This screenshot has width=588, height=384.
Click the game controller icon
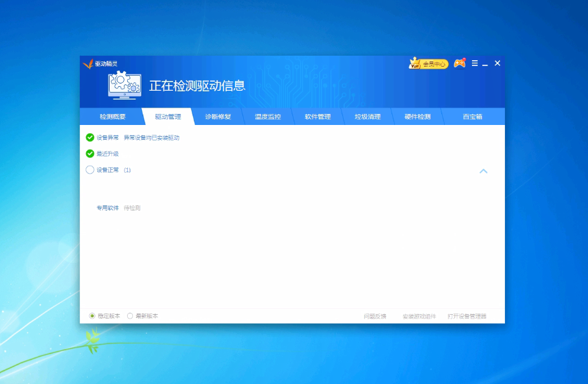pyautogui.click(x=460, y=63)
